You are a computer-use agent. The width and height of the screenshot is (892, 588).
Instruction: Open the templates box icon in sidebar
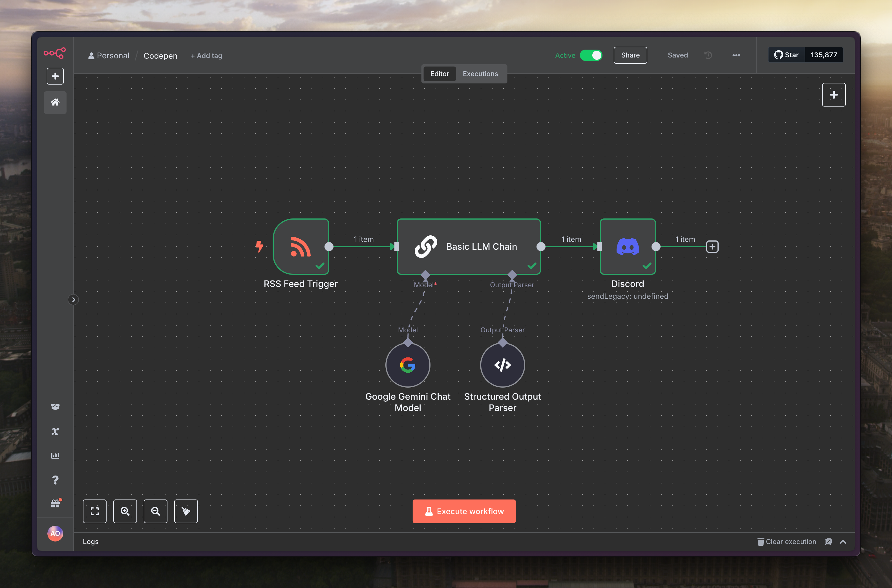pyautogui.click(x=55, y=406)
